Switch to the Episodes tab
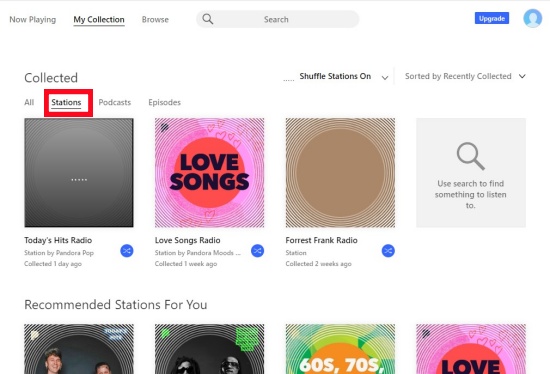The height and width of the screenshot is (374, 550). (165, 102)
